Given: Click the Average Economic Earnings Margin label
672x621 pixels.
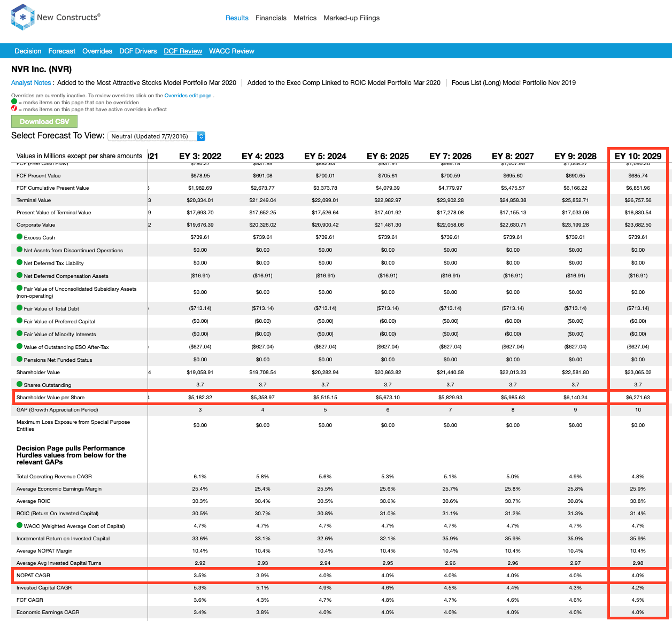Looking at the screenshot, I should [59, 489].
